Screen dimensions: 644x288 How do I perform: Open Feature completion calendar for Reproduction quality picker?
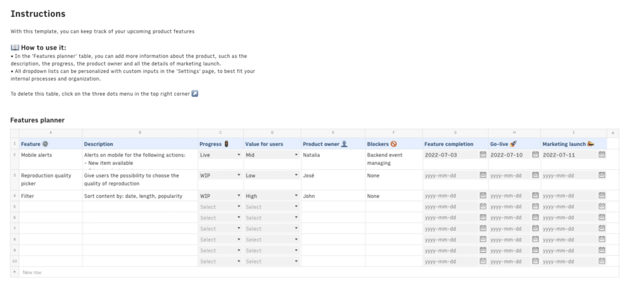pyautogui.click(x=482, y=175)
